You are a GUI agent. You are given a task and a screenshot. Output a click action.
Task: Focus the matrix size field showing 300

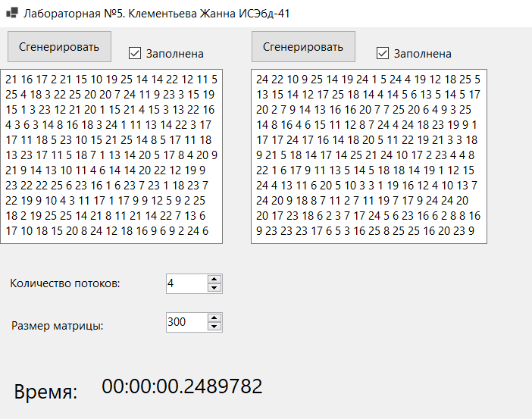click(186, 322)
